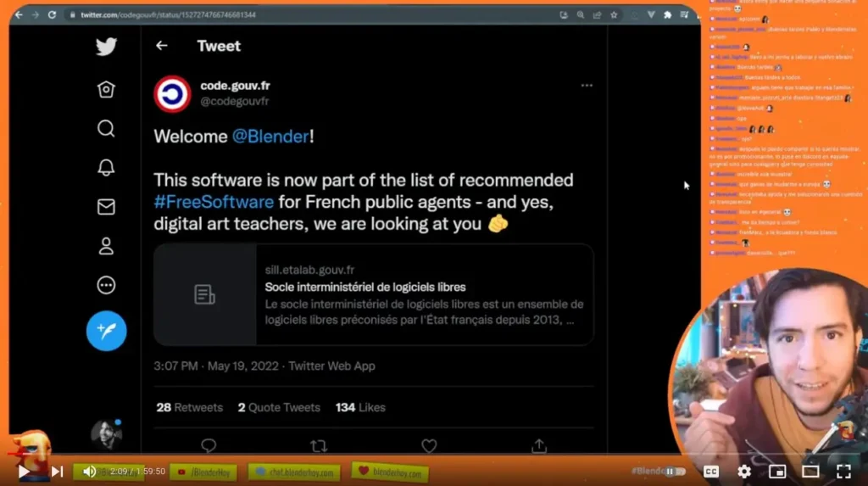Play the video with the play button
This screenshot has width=868, height=486.
(23, 472)
